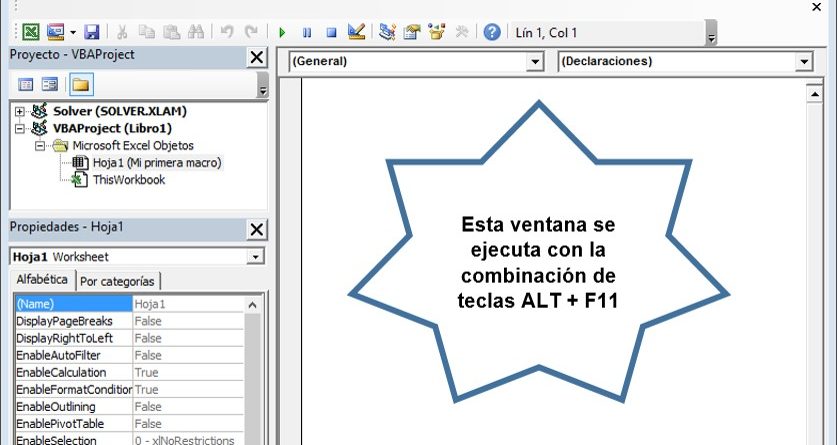Viewport: 838px width, 445px height.
Task: Open the Project Explorer icon
Action: click(388, 32)
